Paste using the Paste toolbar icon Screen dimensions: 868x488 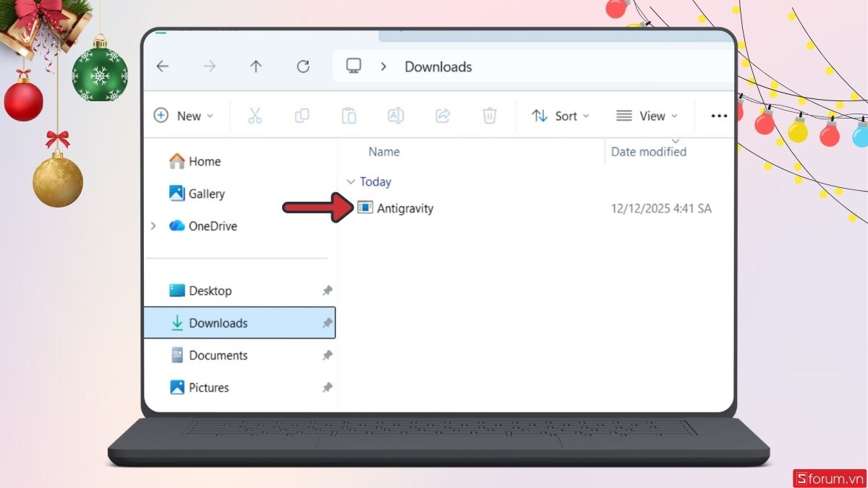tap(349, 115)
